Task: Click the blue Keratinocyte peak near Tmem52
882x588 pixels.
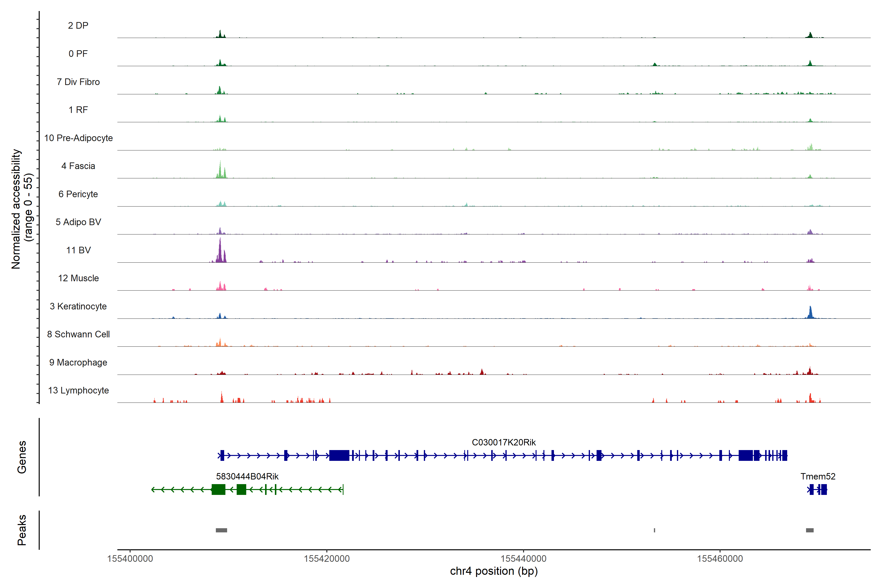Action: coord(810,313)
